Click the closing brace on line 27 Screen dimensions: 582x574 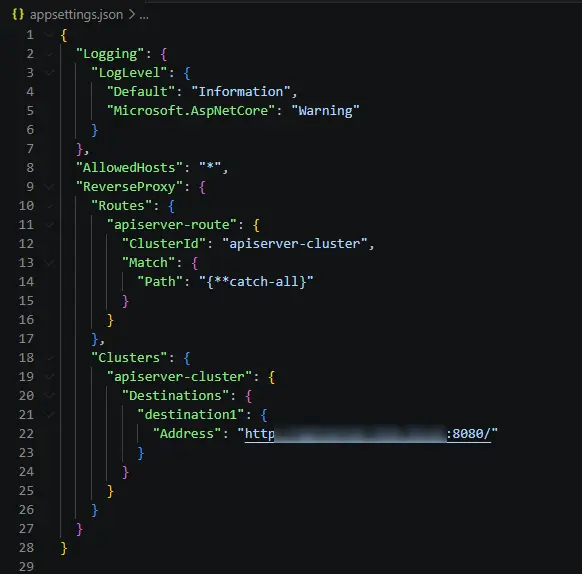click(79, 529)
